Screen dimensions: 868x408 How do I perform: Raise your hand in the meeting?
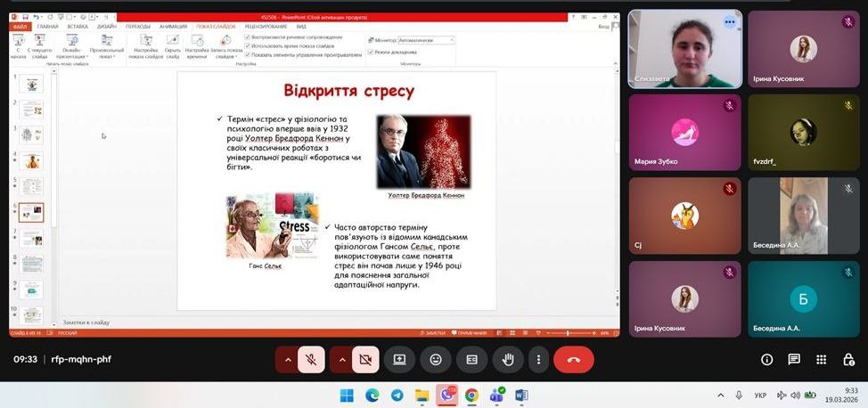click(508, 359)
